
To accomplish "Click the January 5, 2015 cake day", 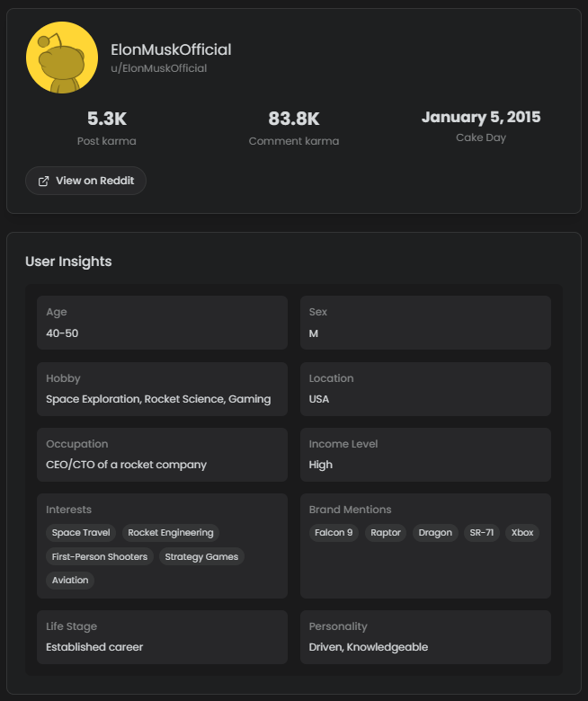I will click(x=481, y=117).
